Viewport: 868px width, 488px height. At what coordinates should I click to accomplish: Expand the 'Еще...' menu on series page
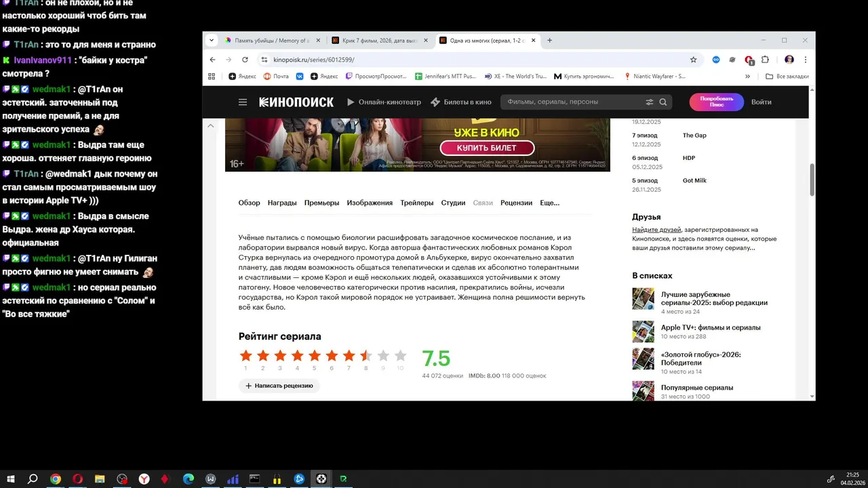(549, 203)
